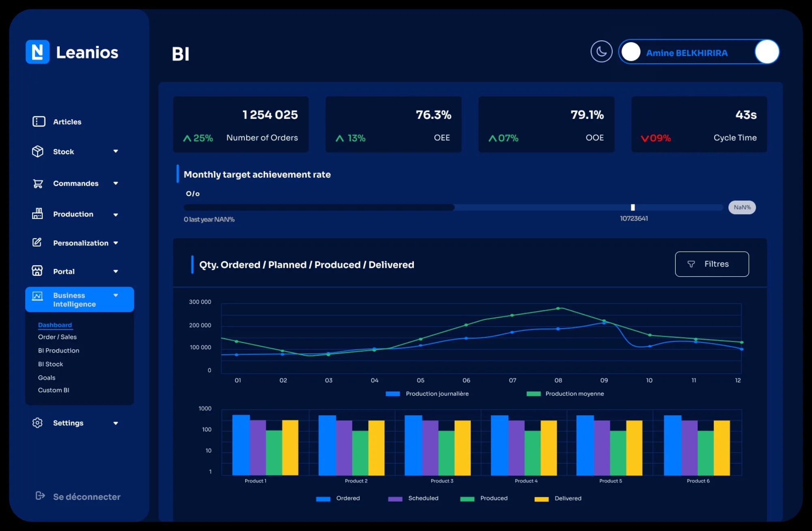Click the monthly target progress bar
Image resolution: width=812 pixels, height=531 pixels.
[x=453, y=207]
